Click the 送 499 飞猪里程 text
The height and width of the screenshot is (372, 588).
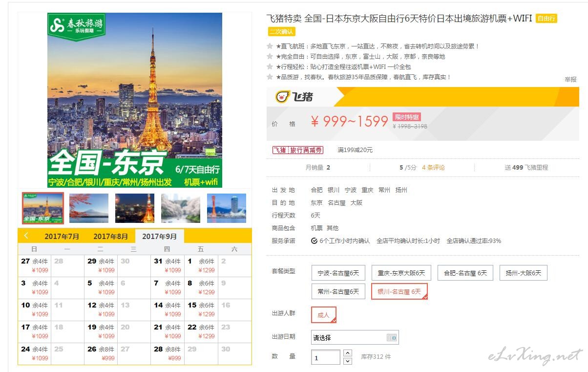point(526,167)
